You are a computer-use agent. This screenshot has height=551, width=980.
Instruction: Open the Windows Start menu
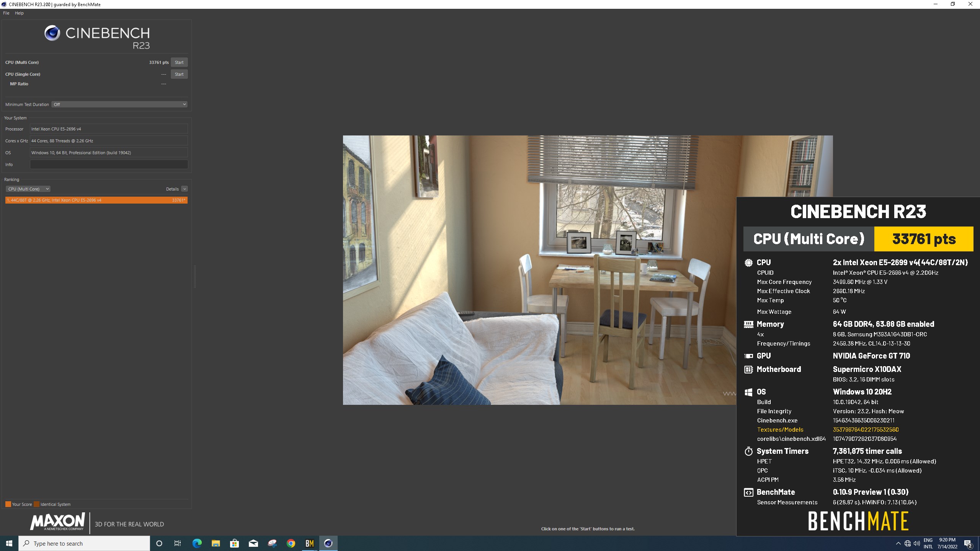[x=9, y=543]
